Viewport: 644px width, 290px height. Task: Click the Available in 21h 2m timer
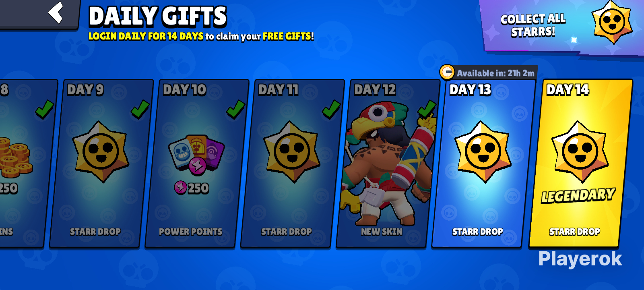(x=495, y=73)
